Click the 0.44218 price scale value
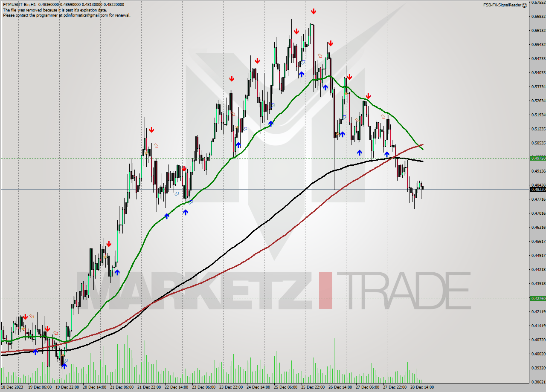546x392 pixels. [x=538, y=270]
